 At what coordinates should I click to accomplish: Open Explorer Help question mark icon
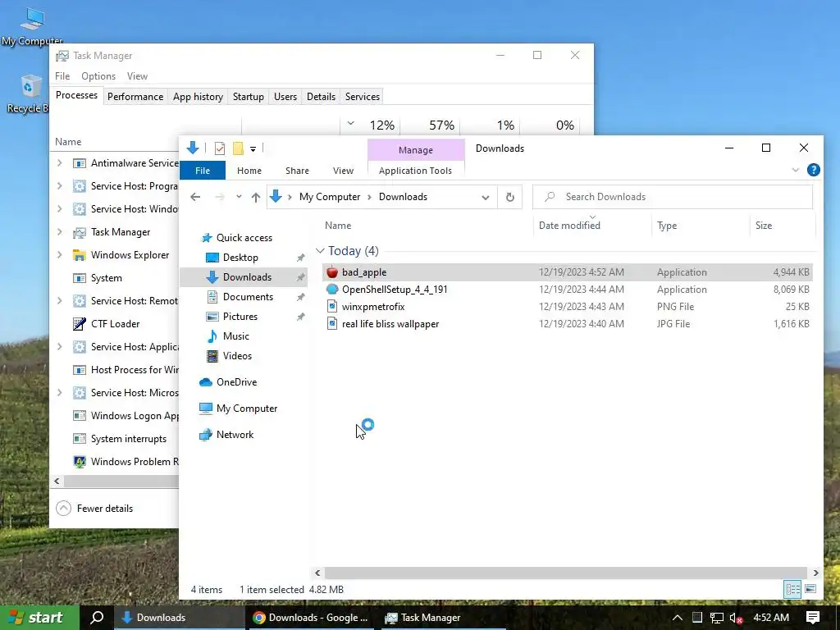click(813, 171)
